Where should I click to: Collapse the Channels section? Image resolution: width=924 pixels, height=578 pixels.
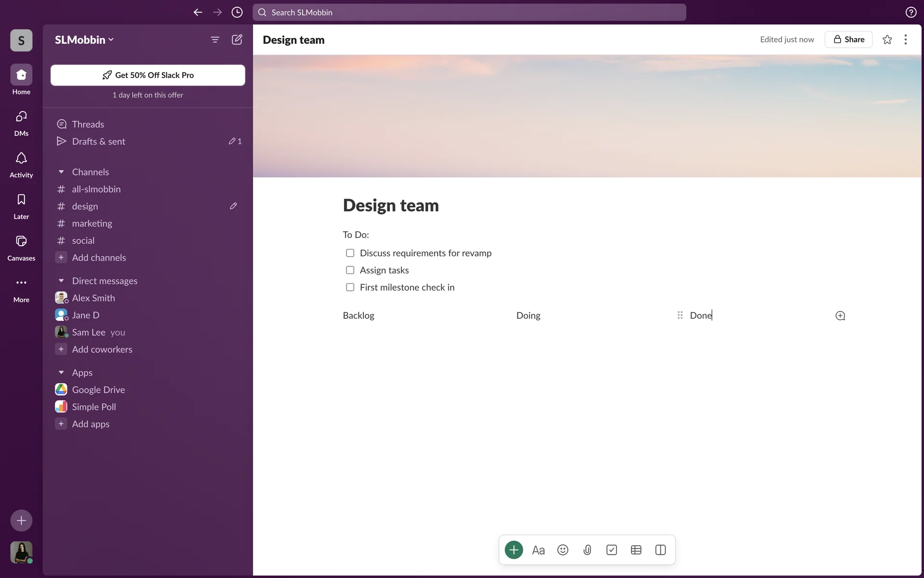[61, 172]
